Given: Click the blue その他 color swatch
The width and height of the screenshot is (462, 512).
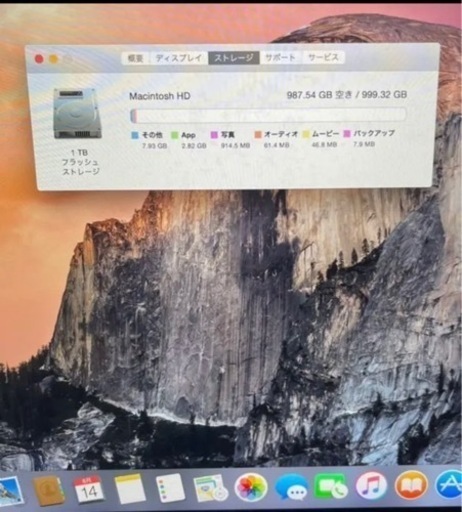Looking at the screenshot, I should [135, 135].
